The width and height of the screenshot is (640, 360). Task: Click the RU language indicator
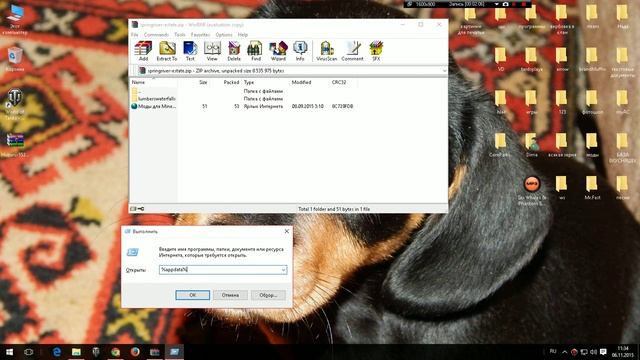coord(553,351)
